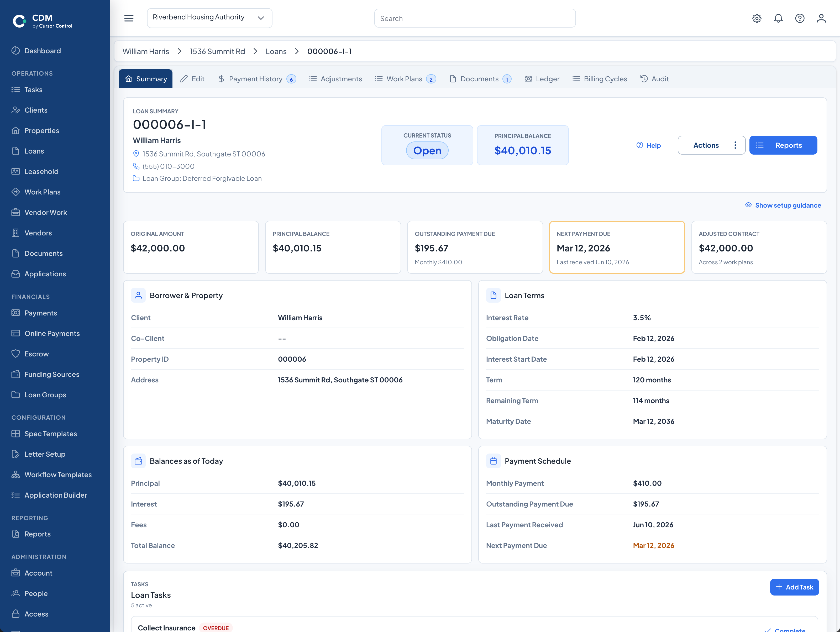Open the Billing Cycles tab
Screen dimensions: 840x632
pyautogui.click(x=600, y=78)
